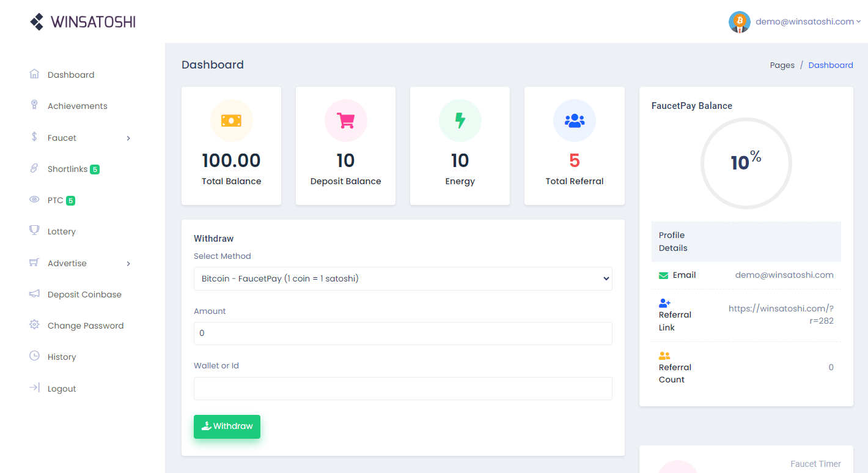Click the Dashboard house icon in sidebar
The image size is (868, 473).
[x=34, y=74]
